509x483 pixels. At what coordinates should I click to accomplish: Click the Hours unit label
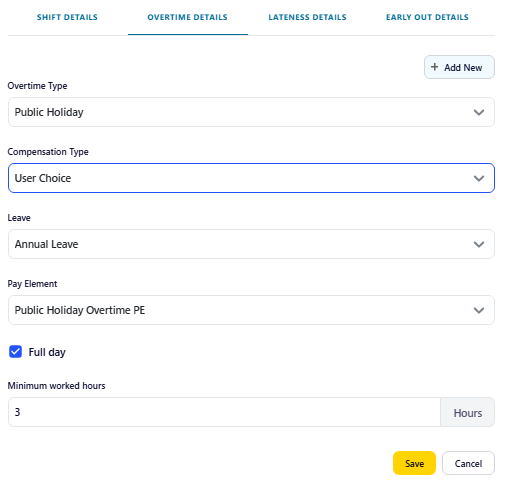(x=468, y=413)
